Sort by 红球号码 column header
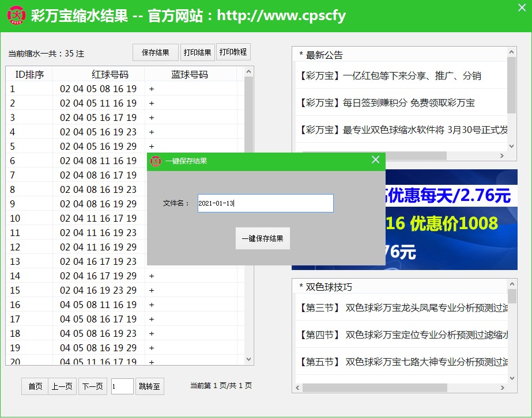Viewport: 532px width, 418px height. [x=110, y=74]
